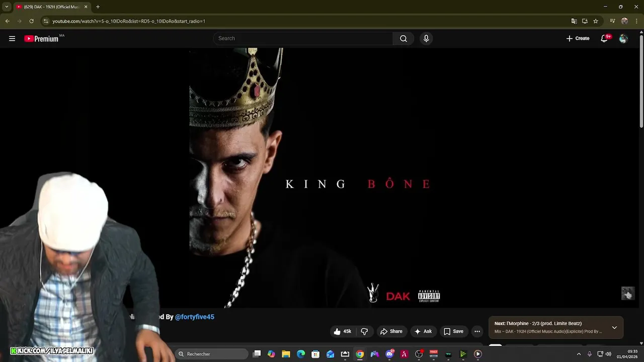Open Discord from taskbar
The height and width of the screenshot is (362, 644).
[389, 354]
